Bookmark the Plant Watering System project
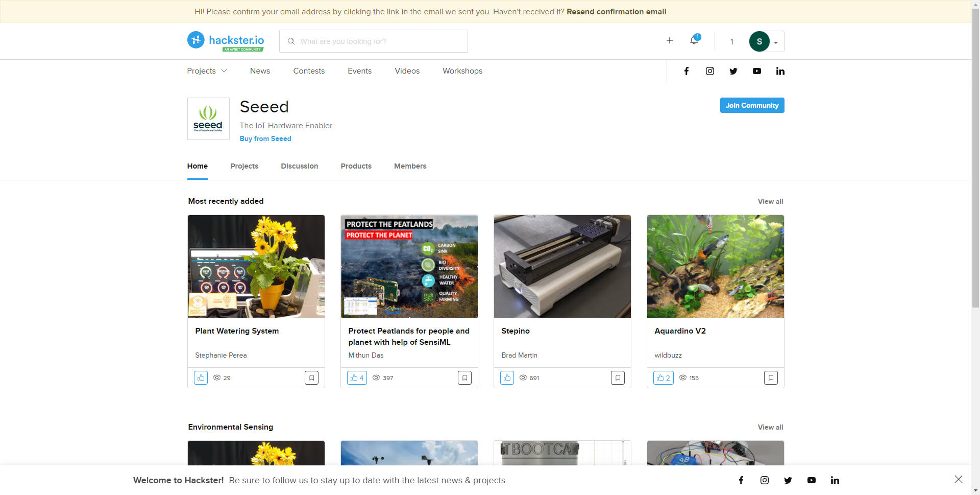This screenshot has width=980, height=495. point(311,378)
